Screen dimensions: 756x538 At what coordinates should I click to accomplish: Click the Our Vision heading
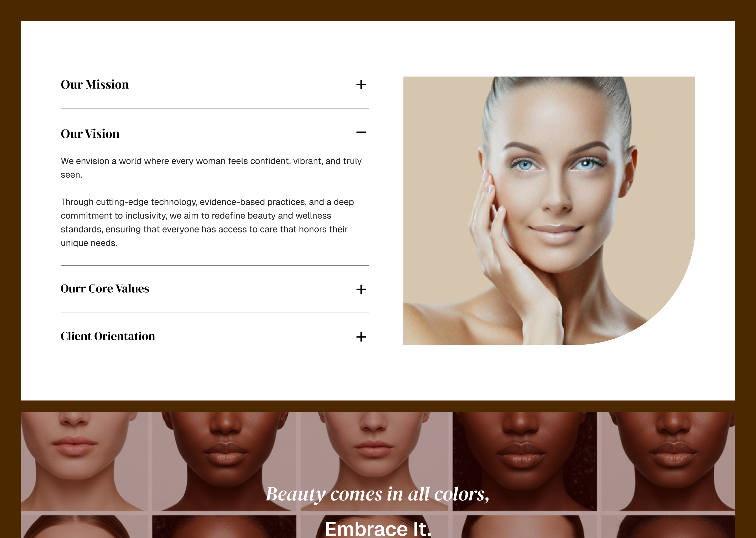pos(90,133)
